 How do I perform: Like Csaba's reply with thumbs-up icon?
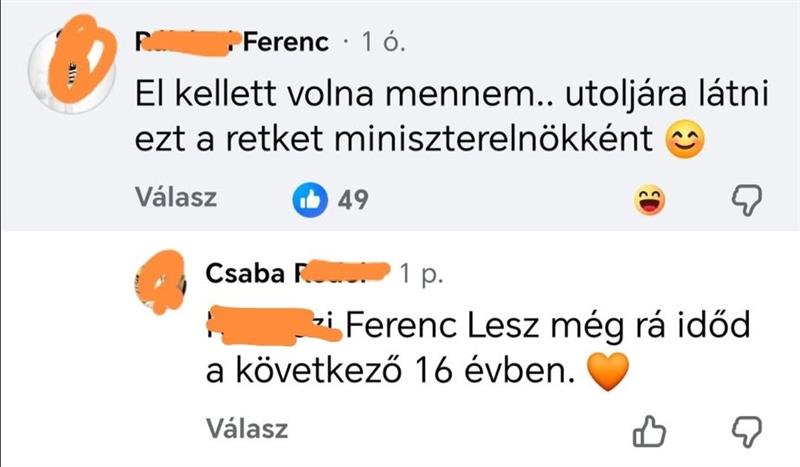pos(651,432)
